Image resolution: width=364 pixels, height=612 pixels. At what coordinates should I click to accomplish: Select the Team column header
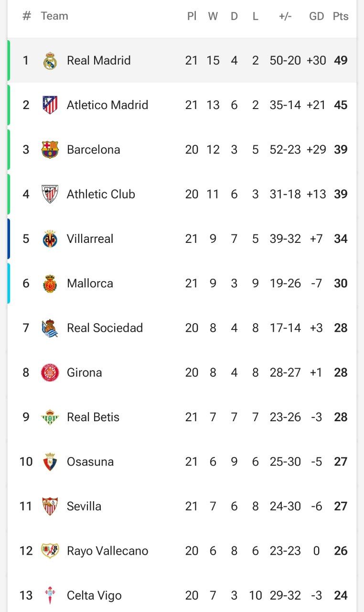point(54,16)
